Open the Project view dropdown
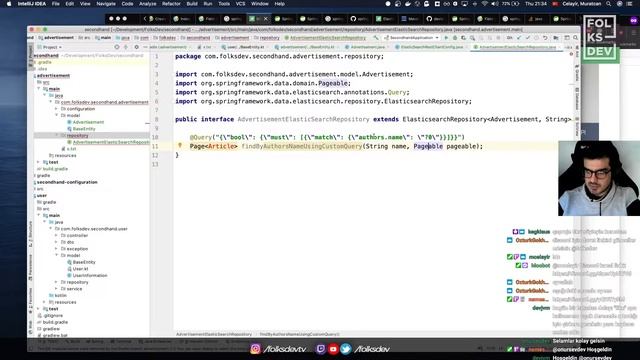The width and height of the screenshot is (640, 360). pyautogui.click(x=50, y=47)
